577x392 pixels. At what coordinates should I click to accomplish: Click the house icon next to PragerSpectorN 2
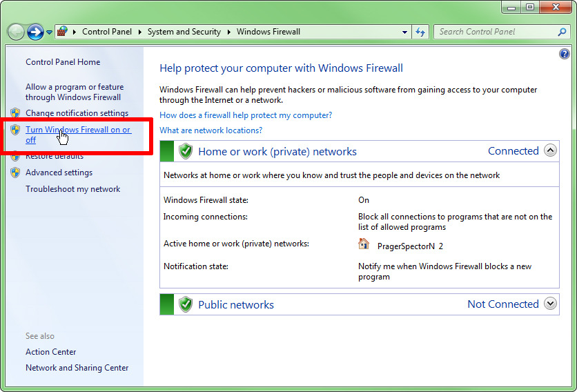364,244
